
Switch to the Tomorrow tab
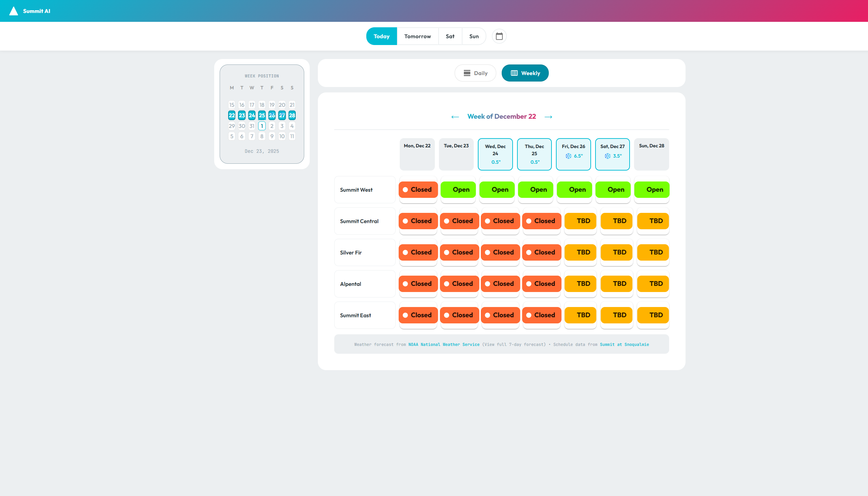point(417,36)
